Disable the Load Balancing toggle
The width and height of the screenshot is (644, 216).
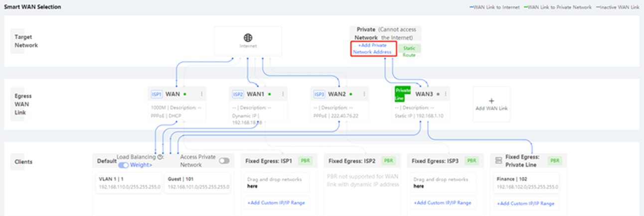(x=123, y=165)
